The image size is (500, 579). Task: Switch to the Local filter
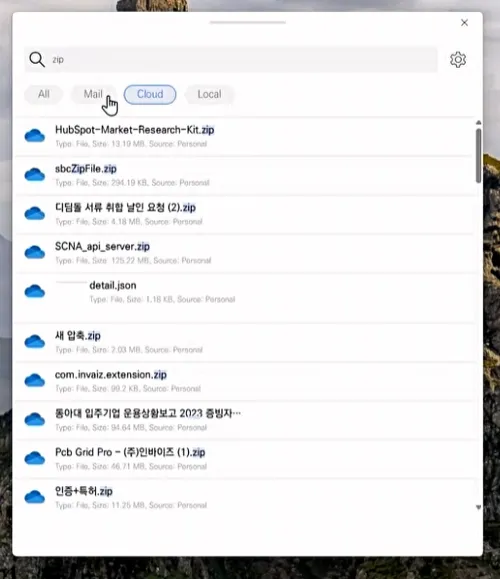pyautogui.click(x=209, y=94)
